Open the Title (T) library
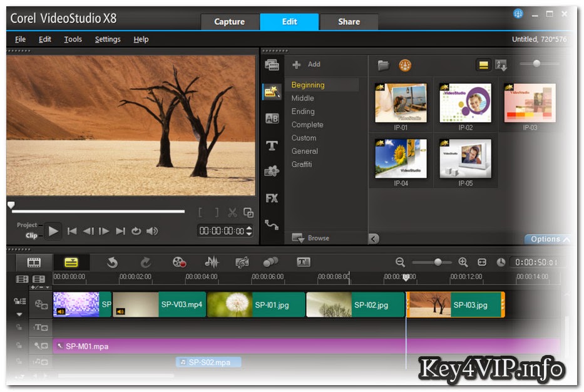Image resolution: width=584 pixels, height=392 pixels. click(x=272, y=145)
